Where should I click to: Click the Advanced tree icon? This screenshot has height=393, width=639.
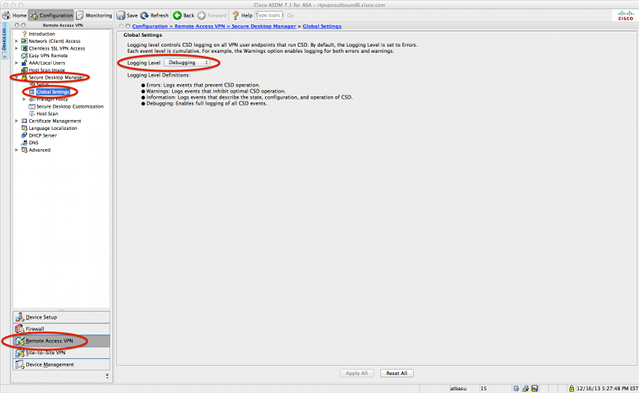(x=24, y=150)
